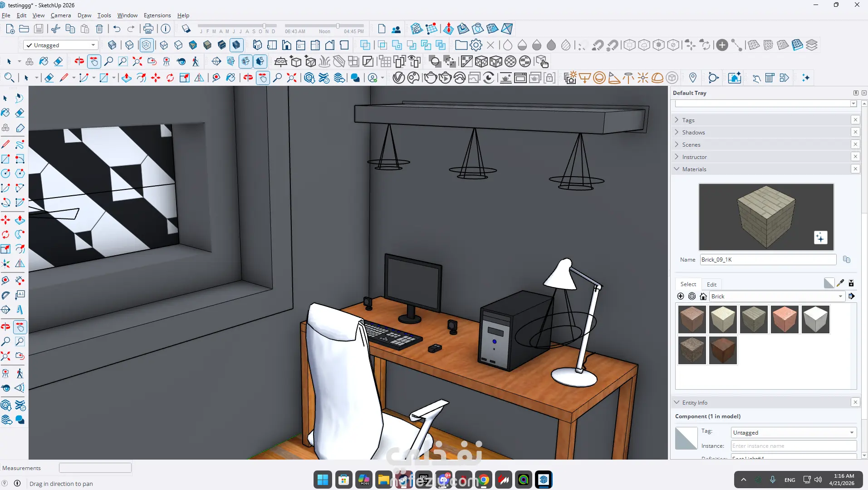Click the month shadow slider handle
Image resolution: width=868 pixels, height=490 pixels.
click(x=264, y=26)
